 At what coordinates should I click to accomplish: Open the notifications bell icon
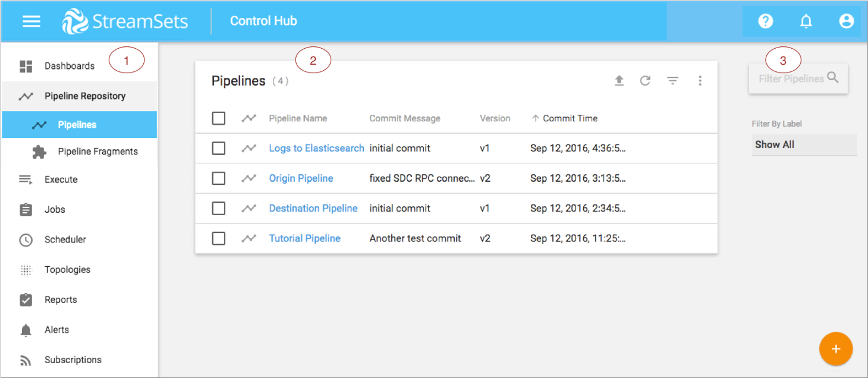[x=806, y=21]
